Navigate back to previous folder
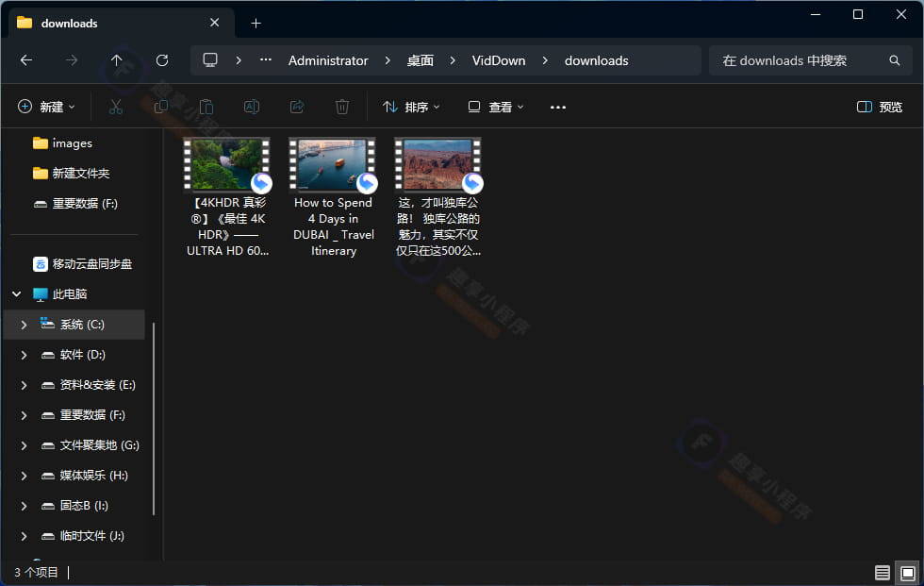 tap(26, 60)
